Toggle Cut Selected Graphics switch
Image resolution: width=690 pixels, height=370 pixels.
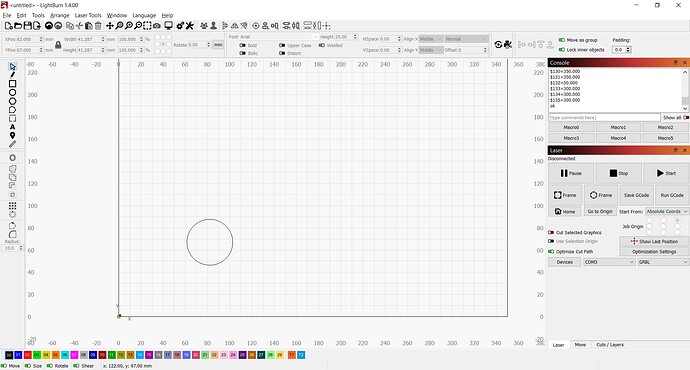click(551, 232)
